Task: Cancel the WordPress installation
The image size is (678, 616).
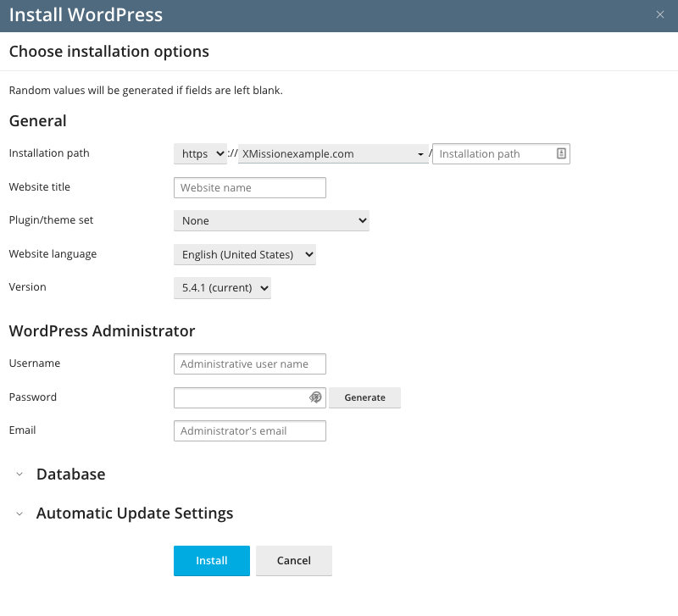Action: click(x=293, y=560)
